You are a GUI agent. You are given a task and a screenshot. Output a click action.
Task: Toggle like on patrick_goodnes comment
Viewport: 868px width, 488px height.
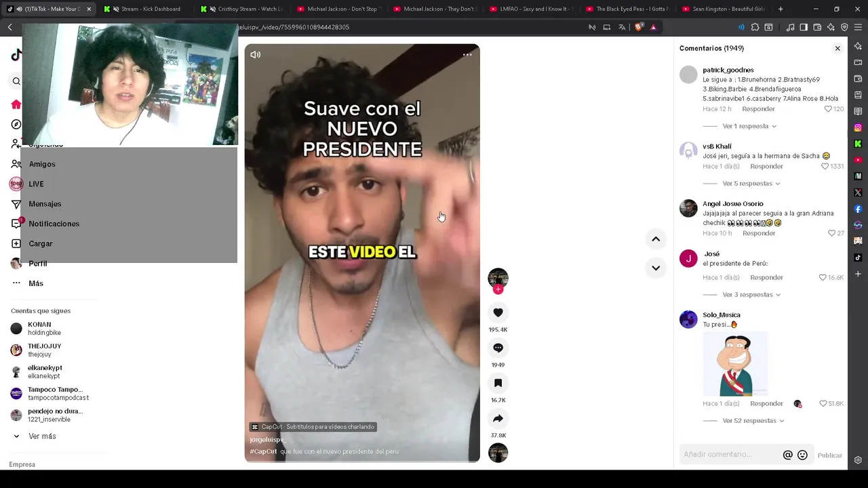(828, 109)
